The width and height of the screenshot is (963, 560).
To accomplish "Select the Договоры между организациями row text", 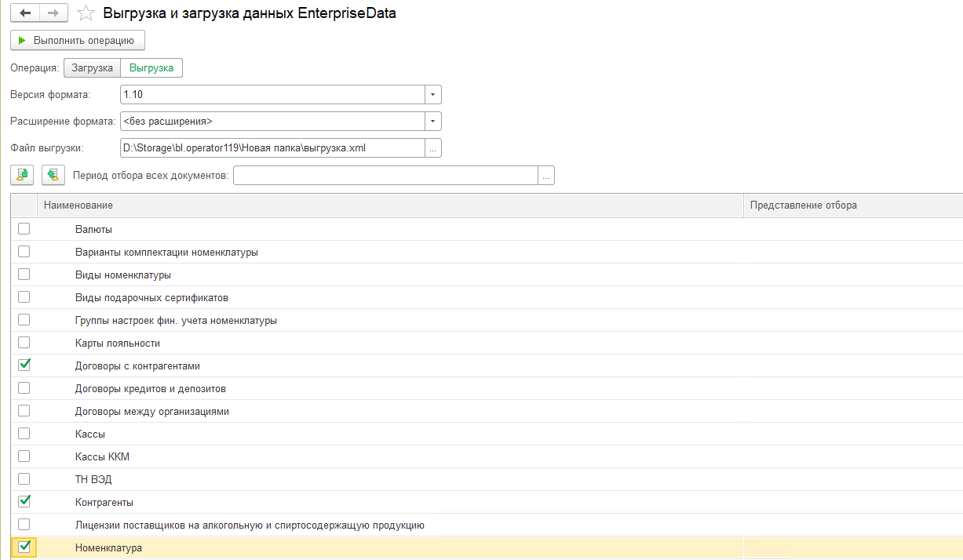I will pos(152,412).
